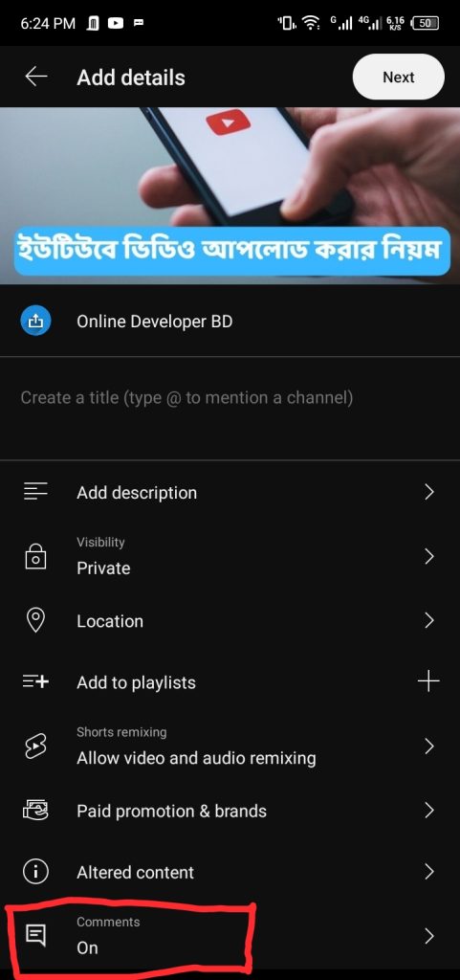Tap the video thumbnail preview
This screenshot has height=980, width=460.
click(230, 195)
